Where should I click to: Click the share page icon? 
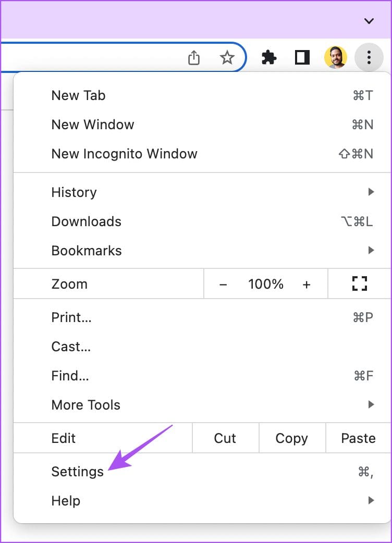pos(194,57)
